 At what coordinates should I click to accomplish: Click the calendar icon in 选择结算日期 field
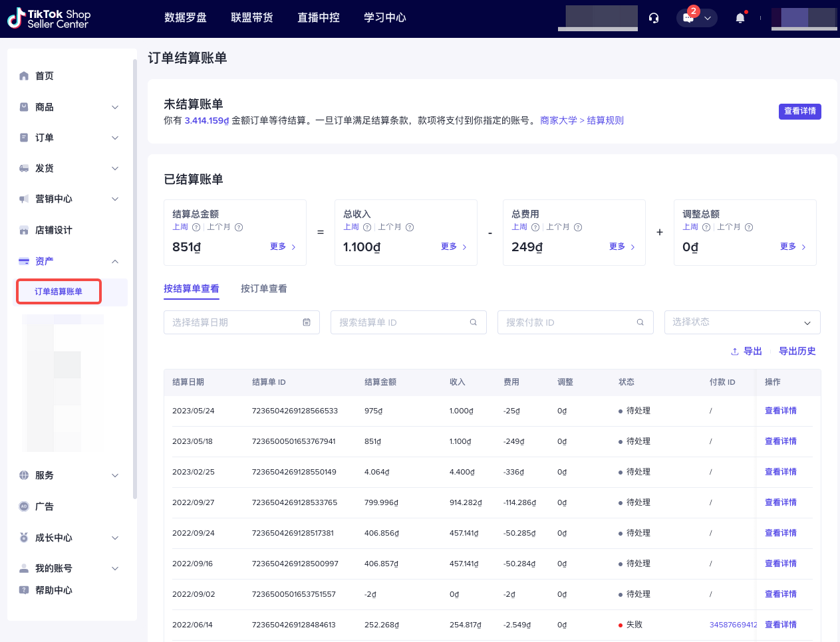pyautogui.click(x=307, y=322)
